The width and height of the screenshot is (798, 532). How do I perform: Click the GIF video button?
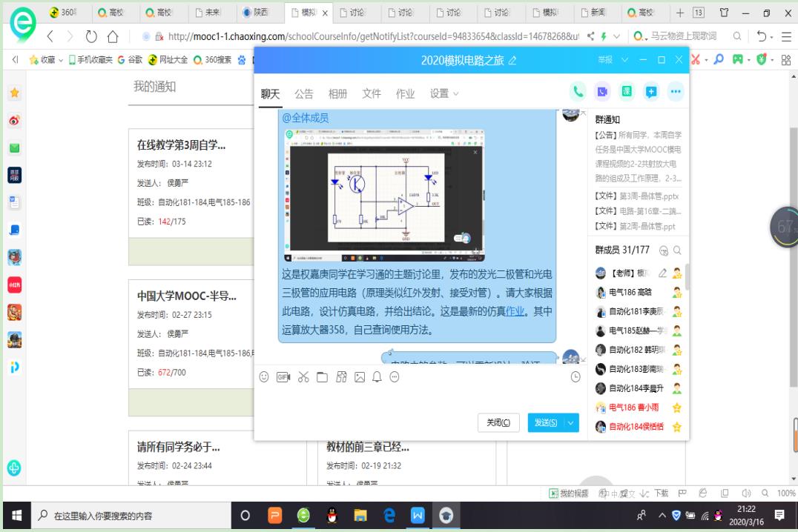click(283, 377)
